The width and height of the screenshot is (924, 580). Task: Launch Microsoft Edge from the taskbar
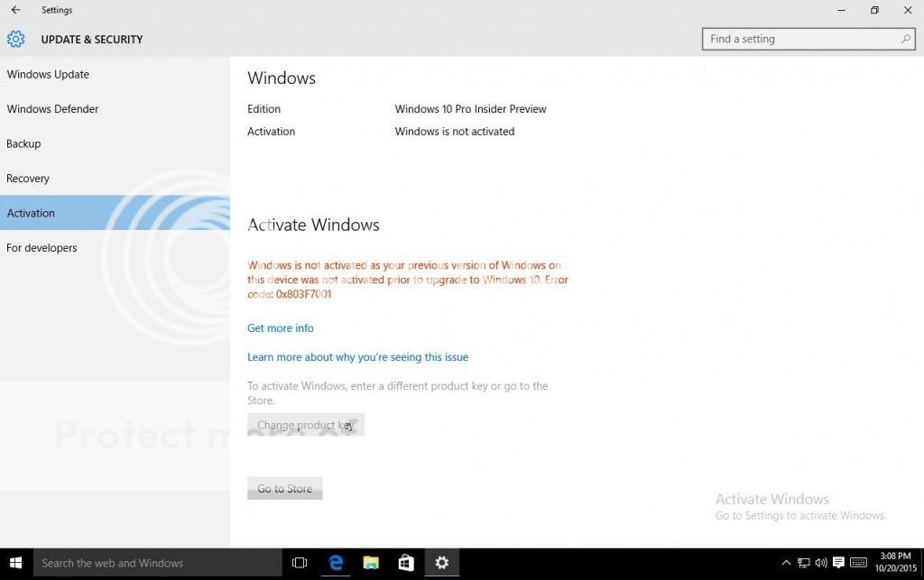coord(336,563)
